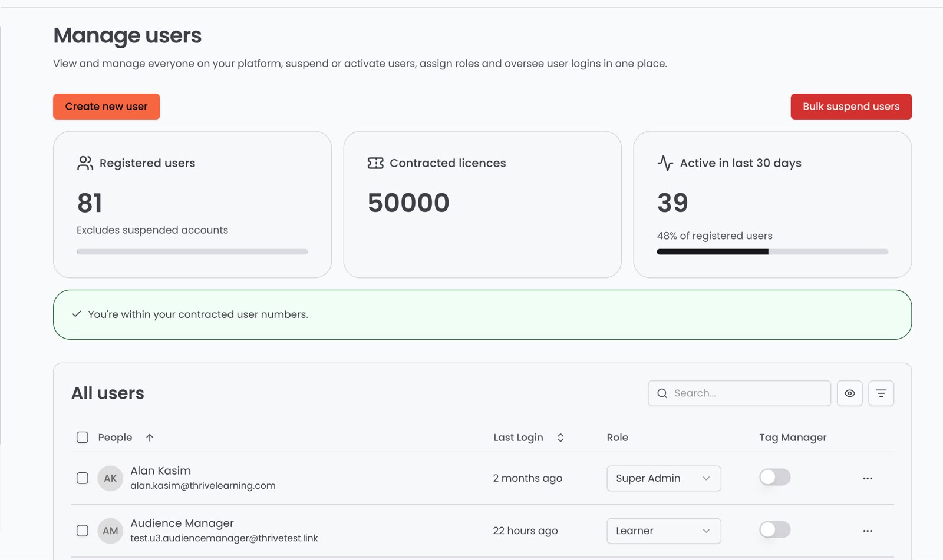The image size is (943, 560).
Task: Click the 39 active users count
Action: click(x=672, y=203)
